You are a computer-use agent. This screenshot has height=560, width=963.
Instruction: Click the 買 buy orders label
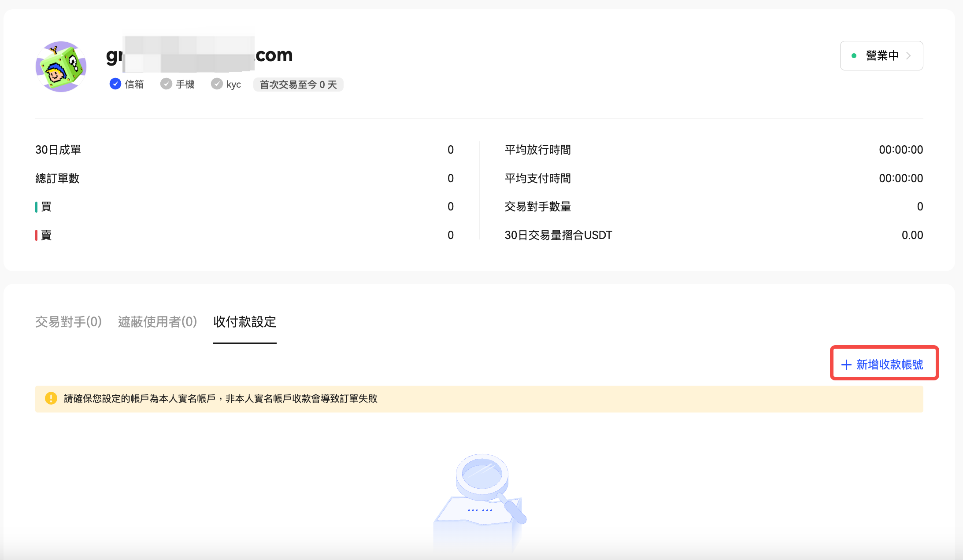point(46,206)
